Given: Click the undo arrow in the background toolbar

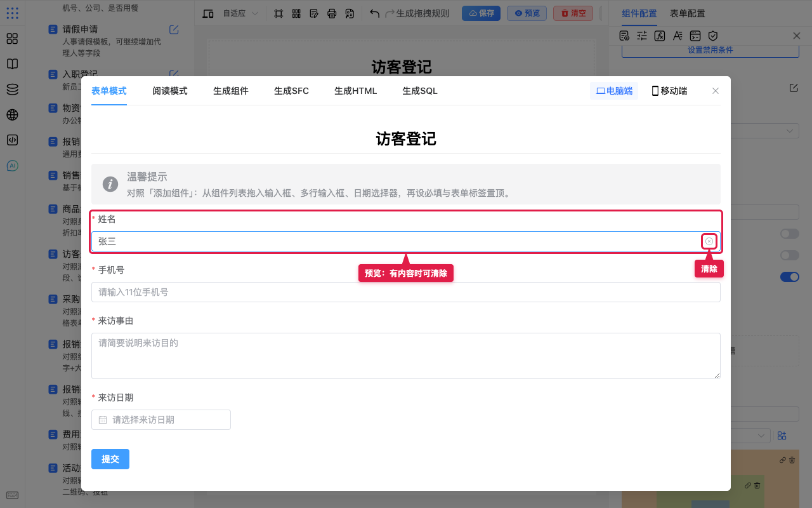Looking at the screenshot, I should click(374, 13).
